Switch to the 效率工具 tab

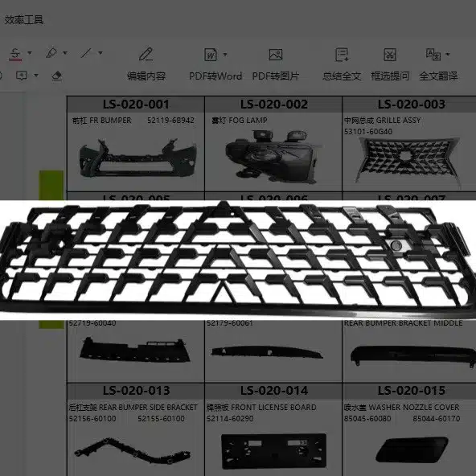tap(24, 20)
